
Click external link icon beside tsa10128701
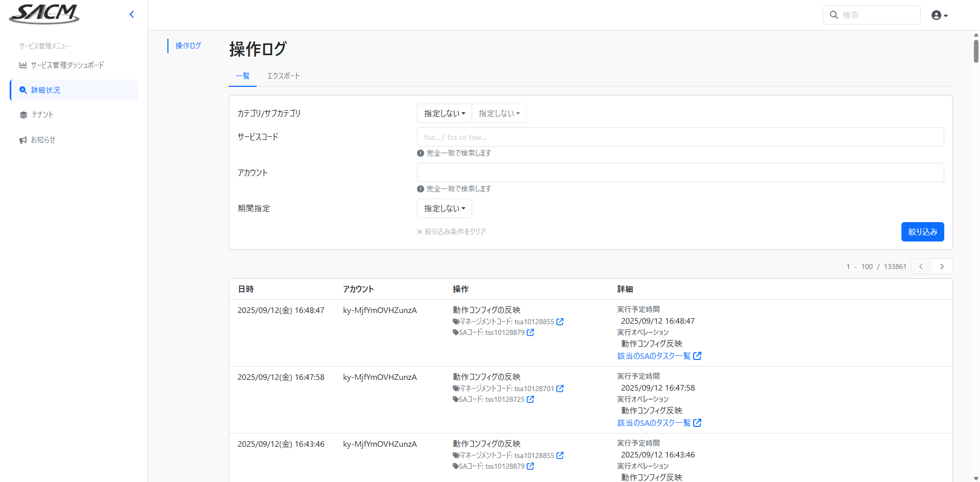[560, 389]
